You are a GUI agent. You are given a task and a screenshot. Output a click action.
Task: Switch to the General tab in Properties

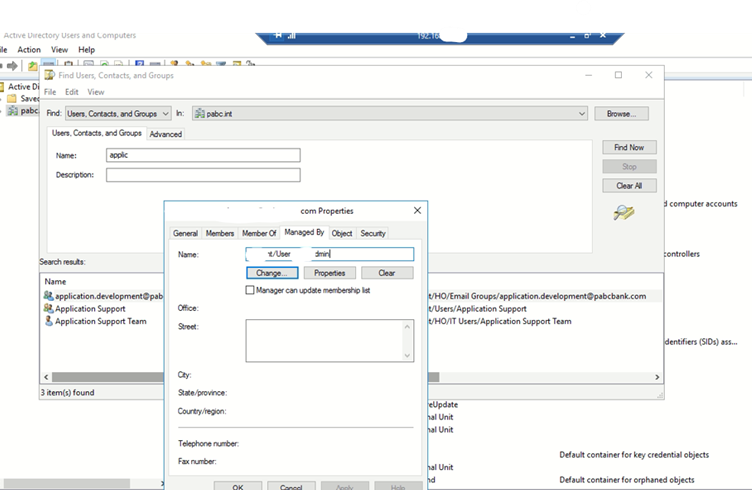[x=185, y=233]
